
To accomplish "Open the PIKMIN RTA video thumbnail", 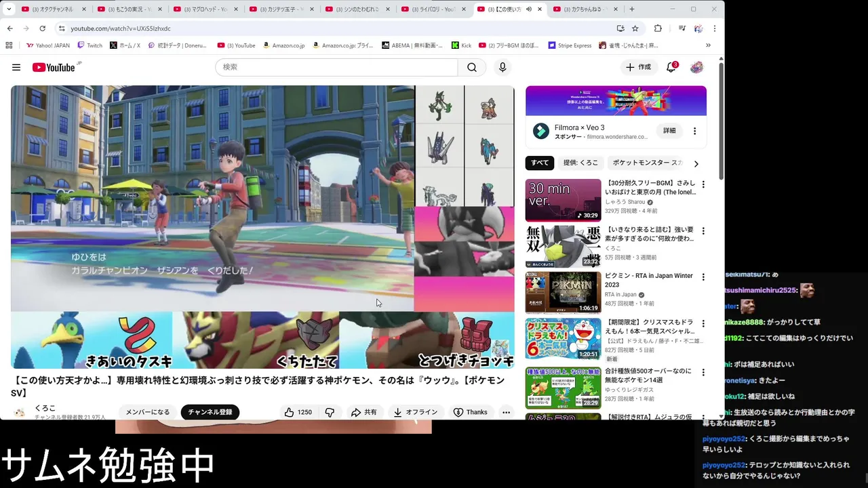I will [563, 293].
